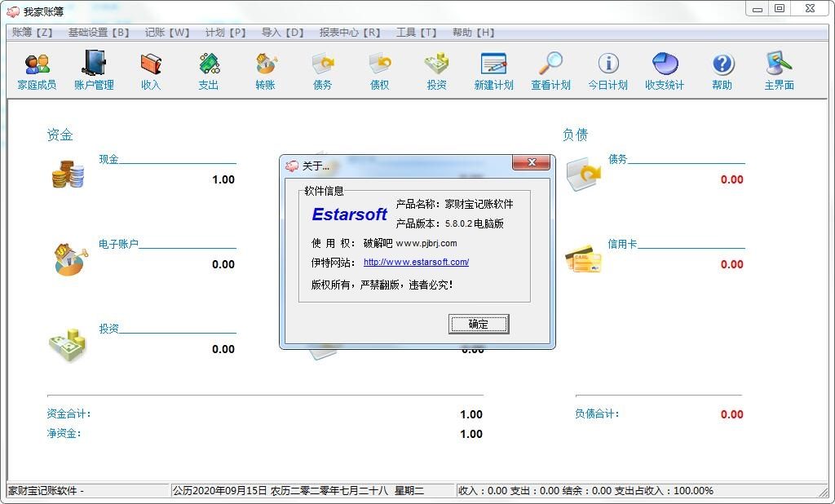Open the 基础设置 [B] menu

coord(99,33)
